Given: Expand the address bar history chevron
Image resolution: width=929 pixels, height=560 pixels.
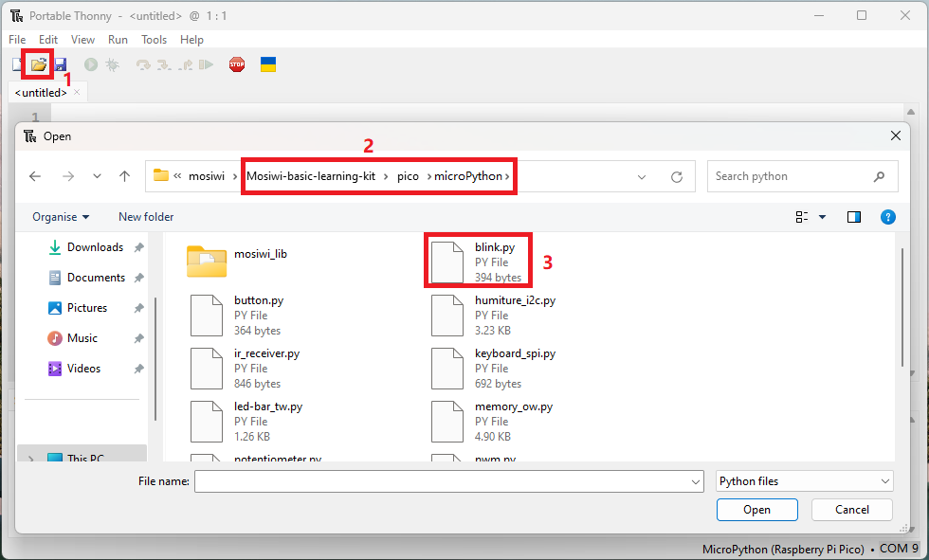Looking at the screenshot, I should (642, 177).
